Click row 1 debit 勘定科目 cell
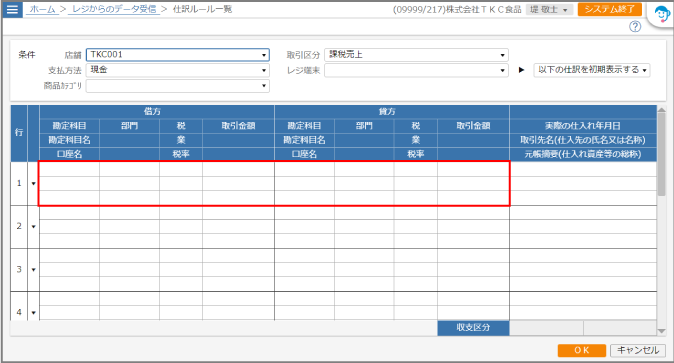Image resolution: width=674 pixels, height=363 pixels. click(x=69, y=169)
